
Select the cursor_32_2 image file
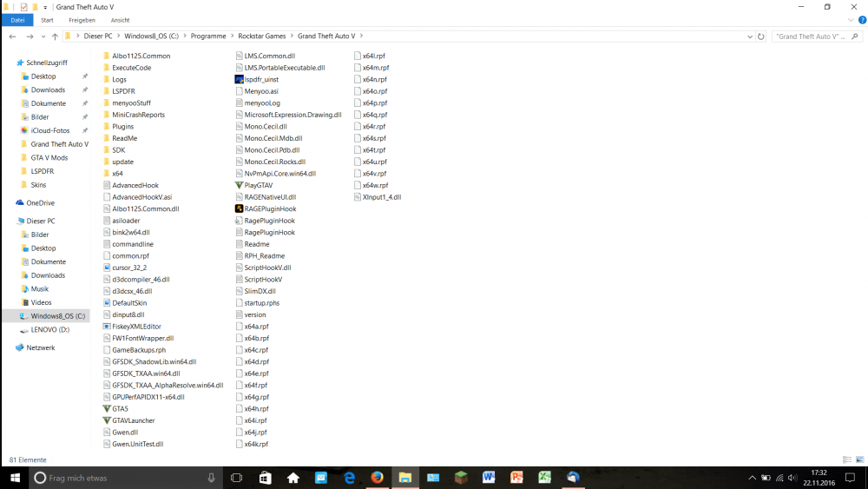click(124, 268)
